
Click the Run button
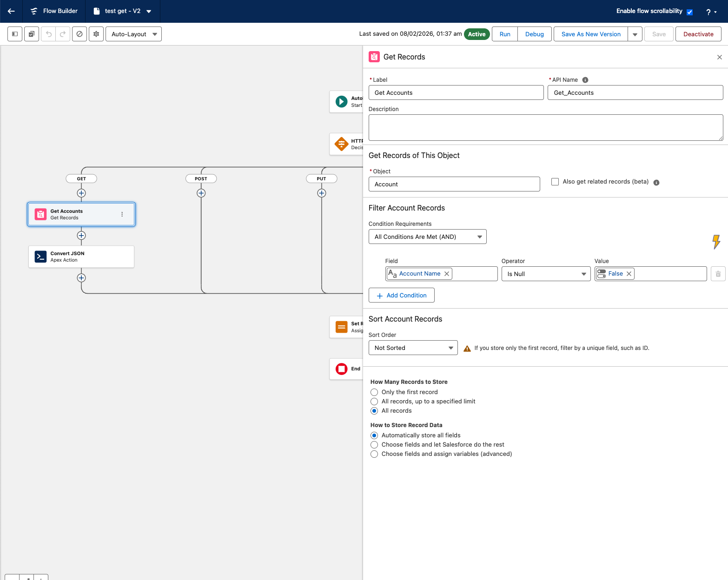tap(505, 34)
